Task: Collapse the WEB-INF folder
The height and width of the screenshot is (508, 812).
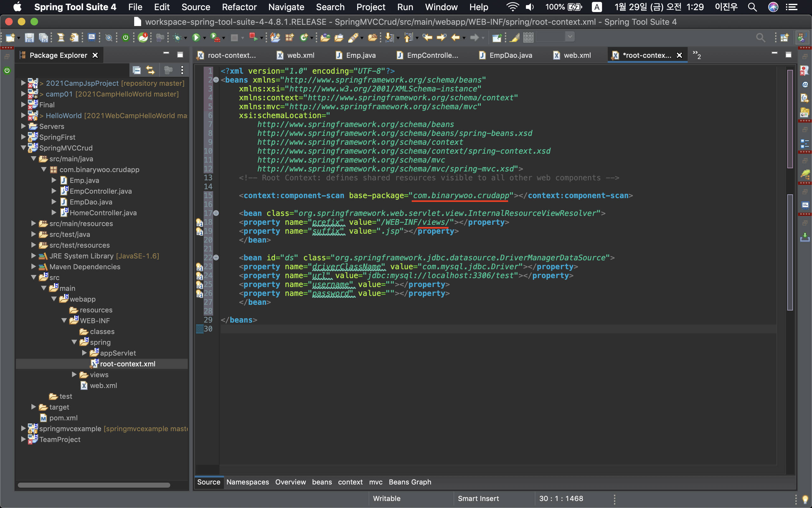Action: 64,321
